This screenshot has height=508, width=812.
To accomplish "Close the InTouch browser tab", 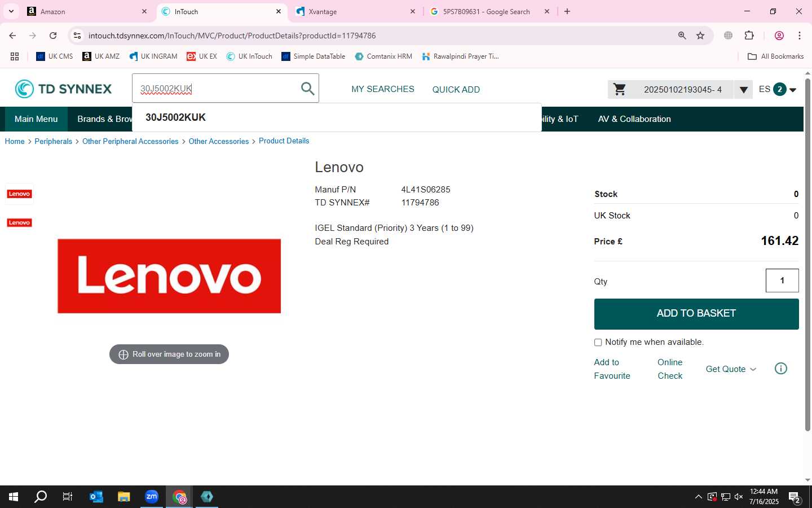I will (279, 11).
